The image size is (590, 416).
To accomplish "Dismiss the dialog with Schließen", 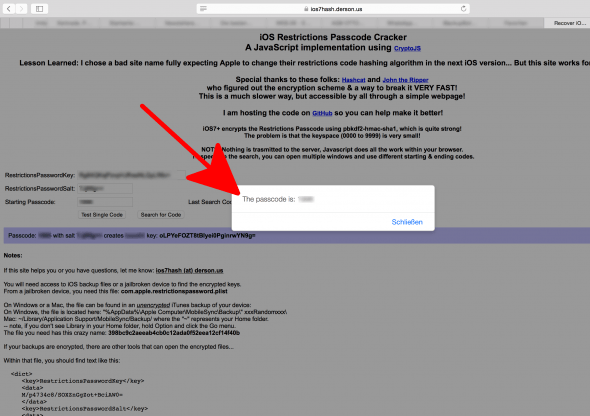I will point(407,222).
